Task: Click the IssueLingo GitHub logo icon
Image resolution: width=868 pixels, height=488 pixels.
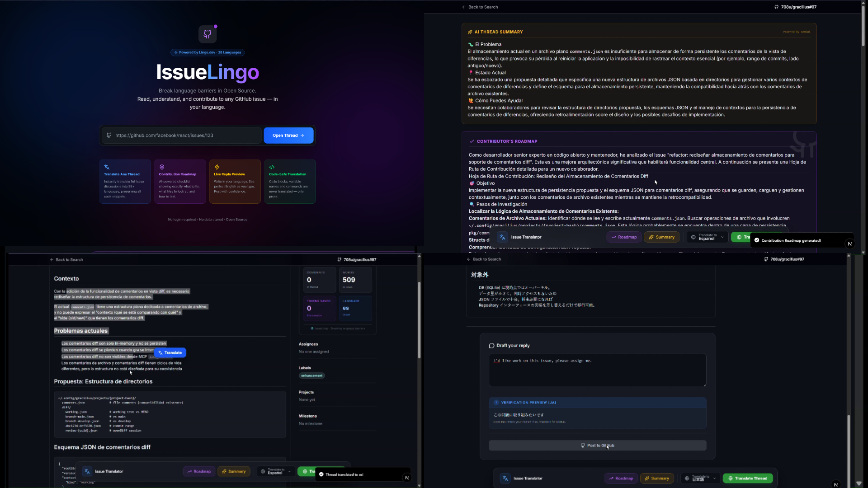Action: point(208,34)
